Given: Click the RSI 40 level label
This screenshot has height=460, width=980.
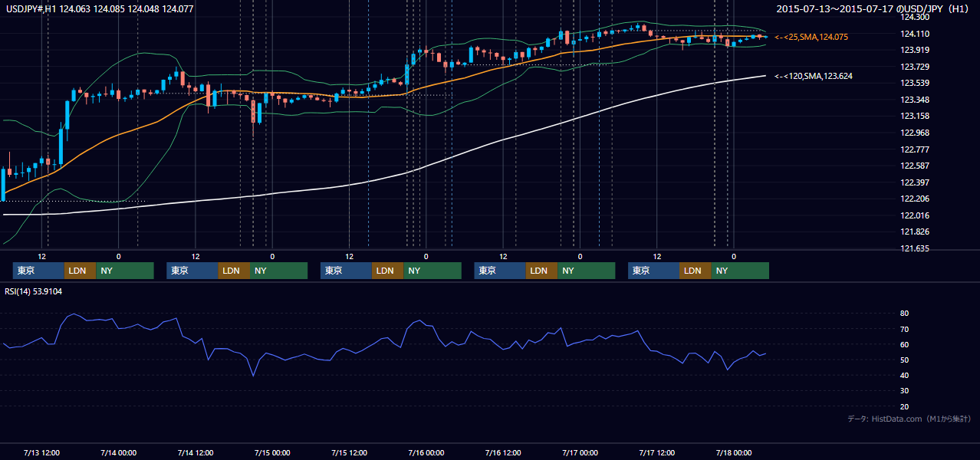Looking at the screenshot, I should pyautogui.click(x=904, y=375).
